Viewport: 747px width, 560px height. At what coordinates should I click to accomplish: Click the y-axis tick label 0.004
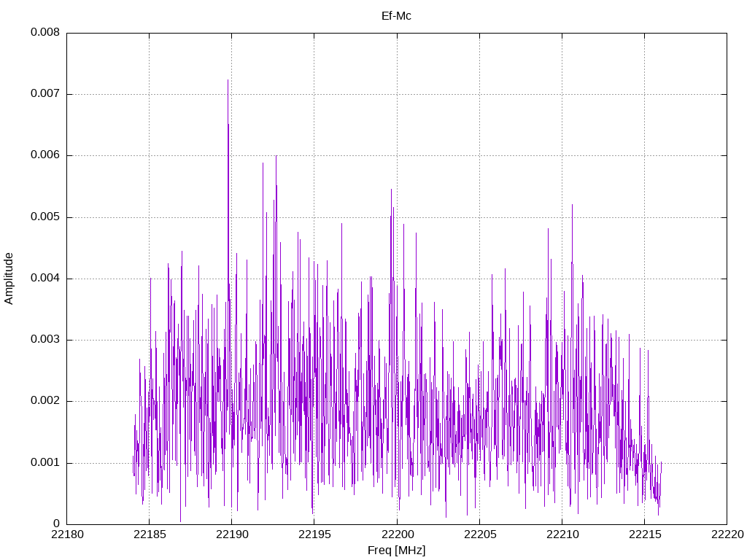(x=45, y=278)
